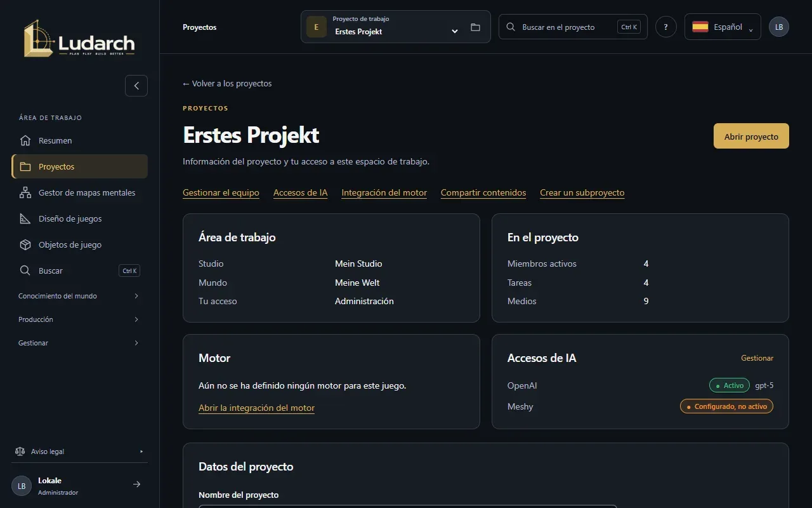Expand the Producción section

pos(79,319)
